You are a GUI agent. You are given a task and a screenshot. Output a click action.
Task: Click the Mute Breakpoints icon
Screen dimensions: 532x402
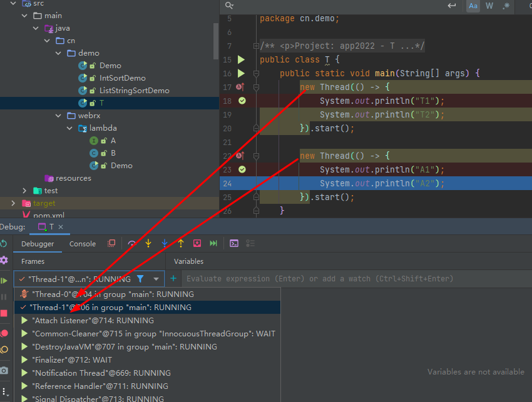[4, 349]
